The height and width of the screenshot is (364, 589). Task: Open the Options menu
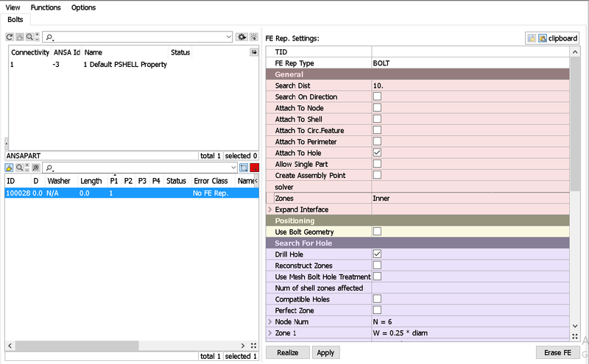click(83, 7)
